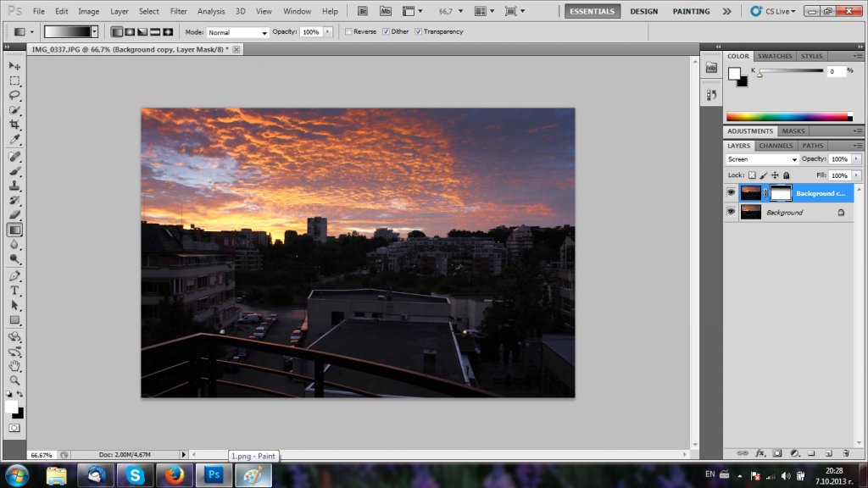Open the CS Live button
Image resolution: width=868 pixels, height=488 pixels.
(x=772, y=11)
